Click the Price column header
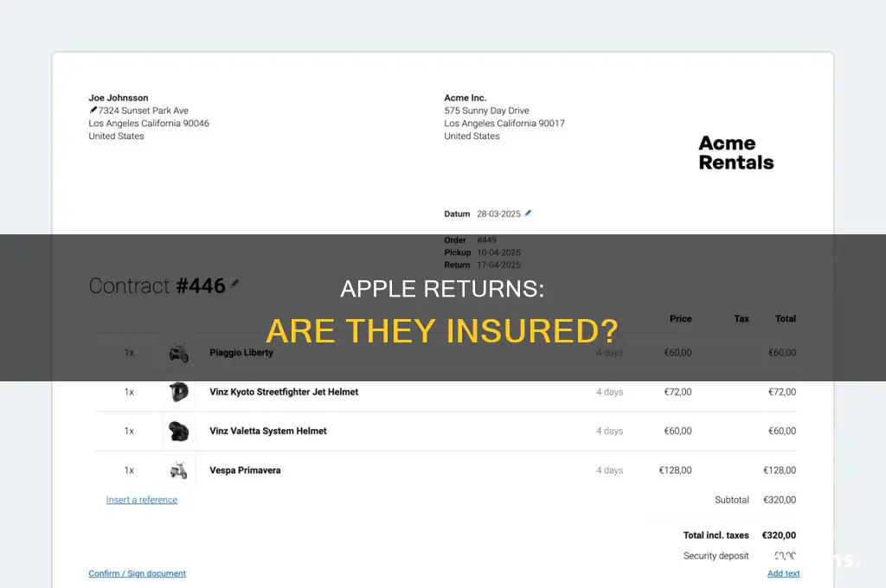The height and width of the screenshot is (588, 886). tap(680, 318)
